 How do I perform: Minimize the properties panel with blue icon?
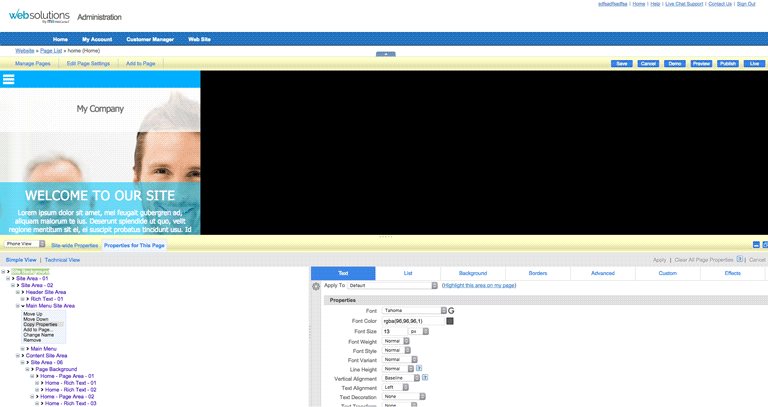pos(756,244)
